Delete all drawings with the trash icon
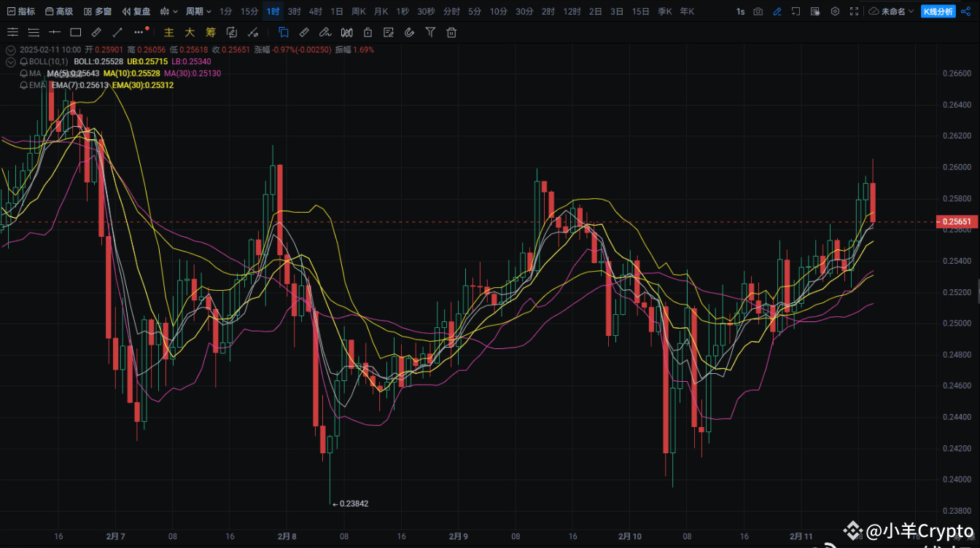 coord(451,32)
